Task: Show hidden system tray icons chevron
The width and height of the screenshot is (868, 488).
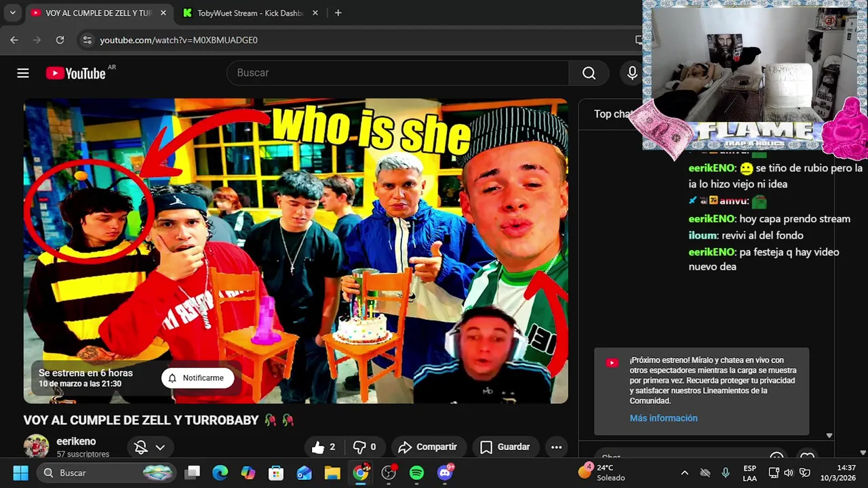Action: point(684,472)
